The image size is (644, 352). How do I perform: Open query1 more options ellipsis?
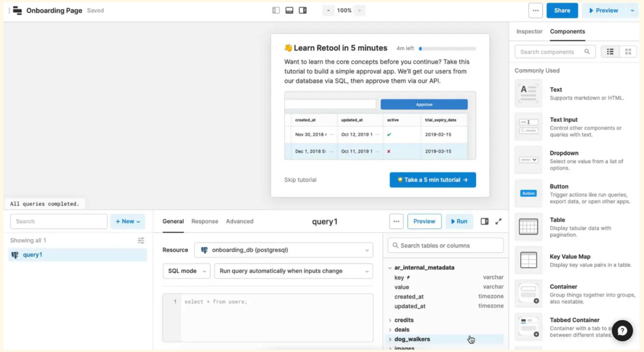coord(396,221)
